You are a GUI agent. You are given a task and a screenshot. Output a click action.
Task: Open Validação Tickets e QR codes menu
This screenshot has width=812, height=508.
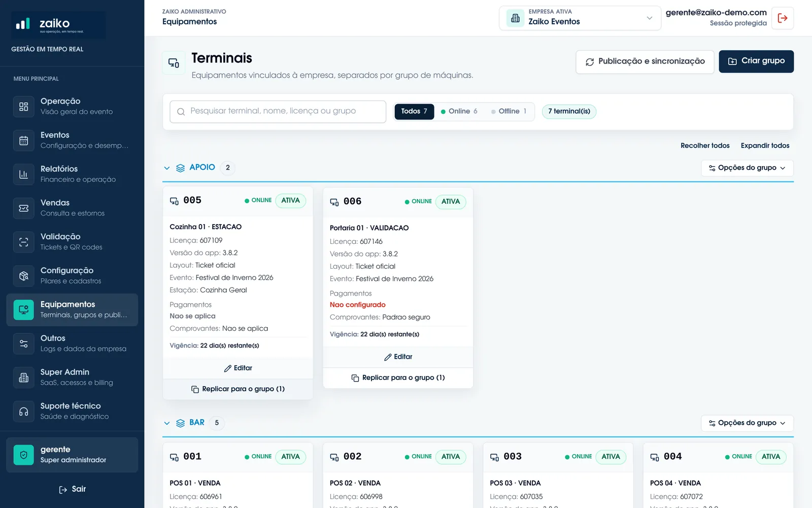point(72,242)
